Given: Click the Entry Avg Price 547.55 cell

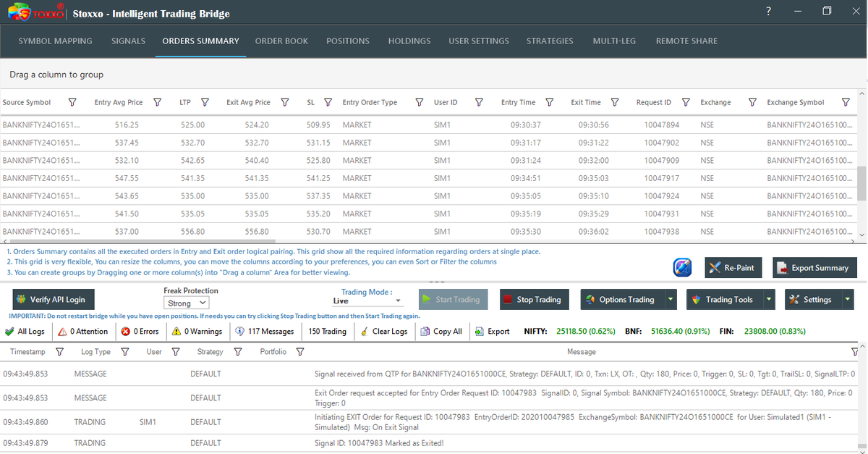Looking at the screenshot, I should [x=127, y=178].
